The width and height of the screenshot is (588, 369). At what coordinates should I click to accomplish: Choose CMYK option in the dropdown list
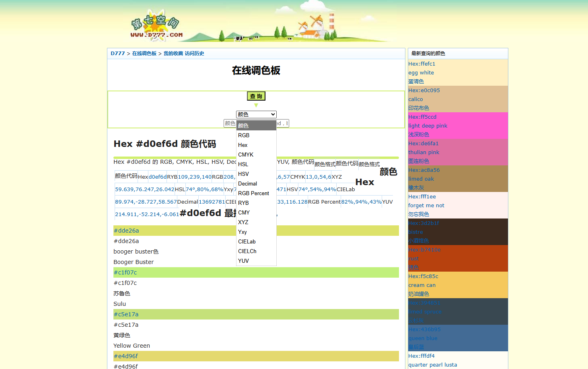246,155
